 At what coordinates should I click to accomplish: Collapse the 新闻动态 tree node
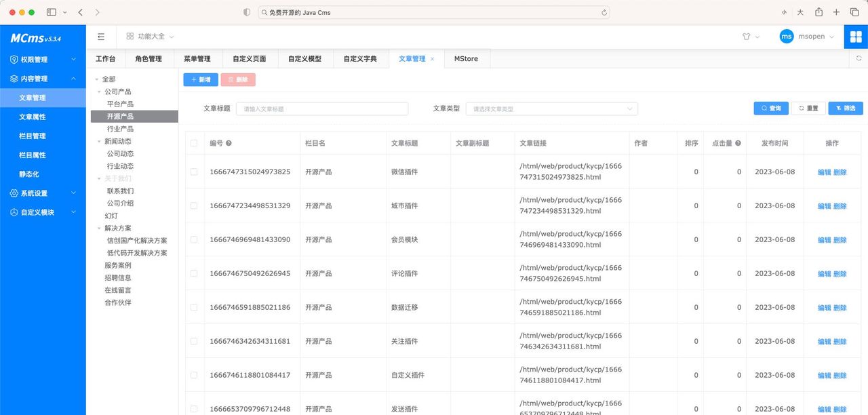98,140
